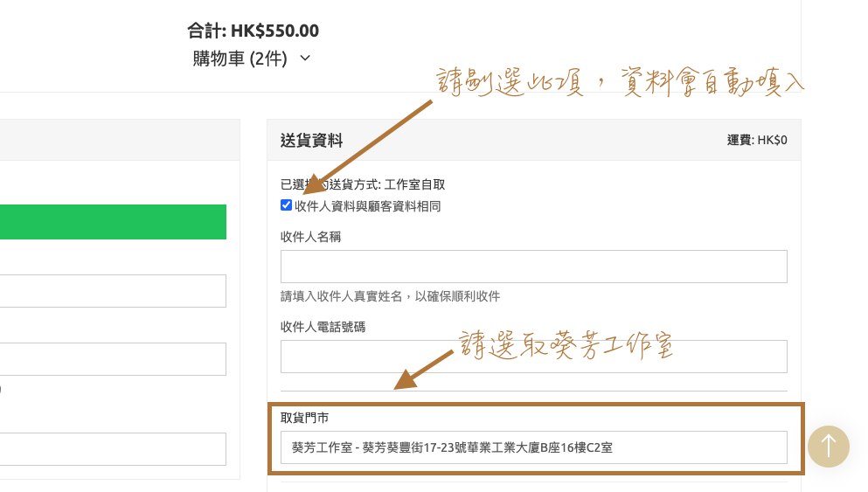Click the 請填入收件人真實姓名 hint text
Screen dimensions: 868x492
[x=390, y=296]
